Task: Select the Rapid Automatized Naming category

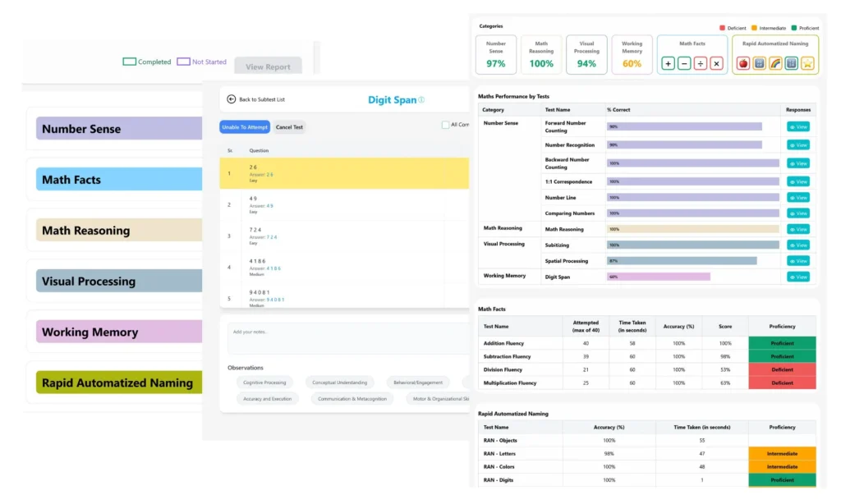Action: (x=119, y=383)
